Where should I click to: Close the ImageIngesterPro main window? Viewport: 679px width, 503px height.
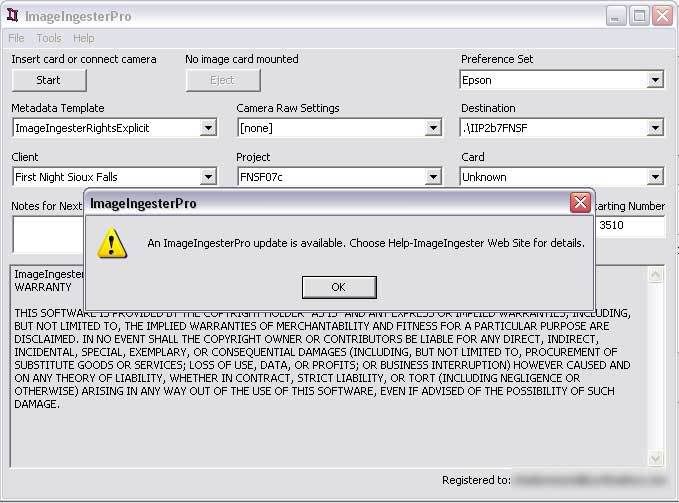[663, 16]
